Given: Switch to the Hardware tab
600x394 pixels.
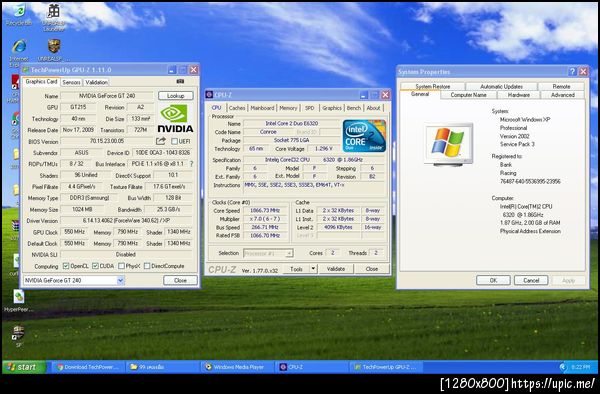Looking at the screenshot, I should pos(518,95).
